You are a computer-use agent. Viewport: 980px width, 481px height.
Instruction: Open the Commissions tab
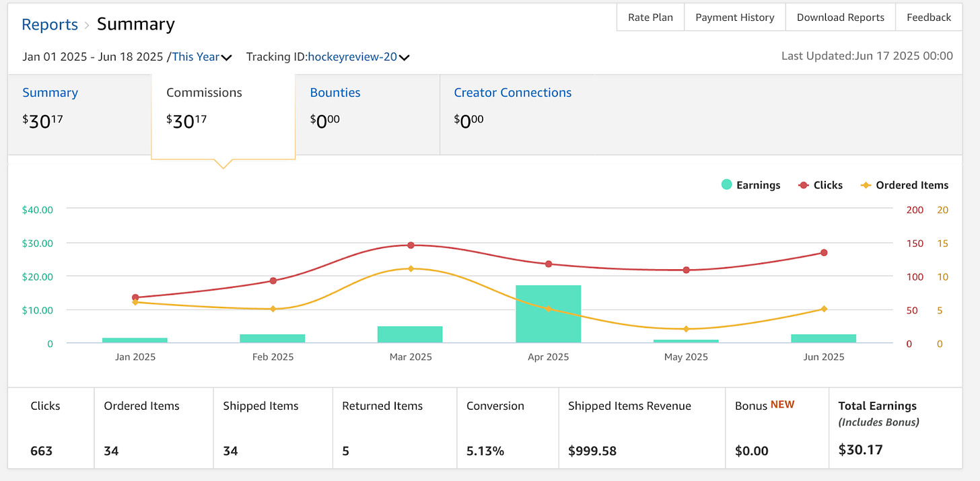point(204,92)
